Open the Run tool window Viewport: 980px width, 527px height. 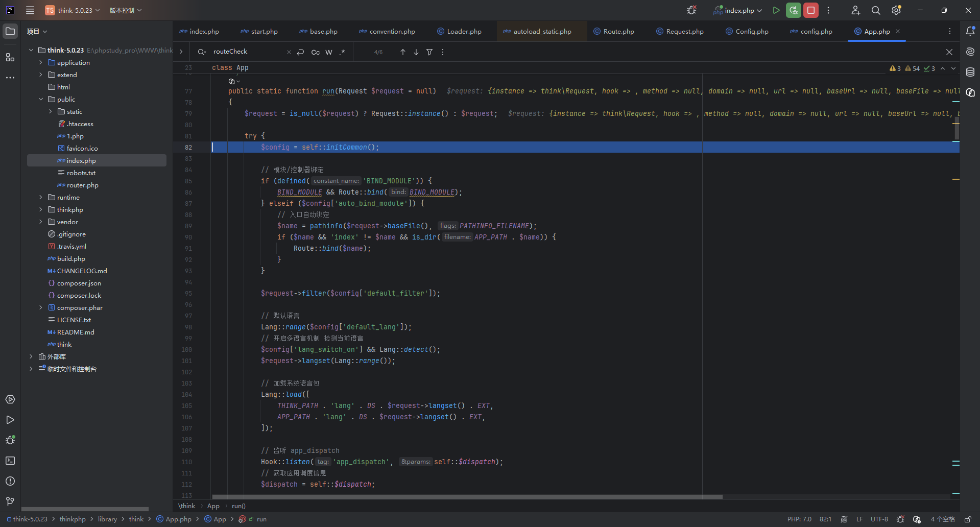pos(10,420)
